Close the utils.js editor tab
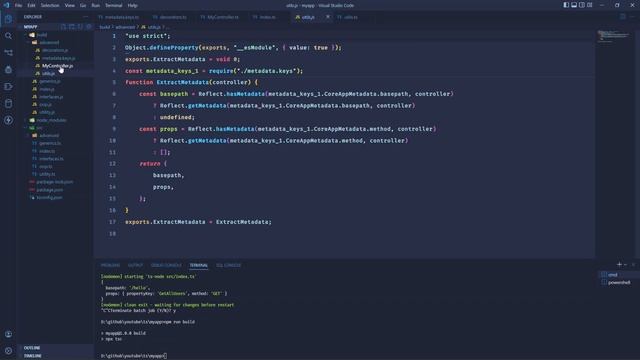This screenshot has height=360, width=640. [x=327, y=17]
